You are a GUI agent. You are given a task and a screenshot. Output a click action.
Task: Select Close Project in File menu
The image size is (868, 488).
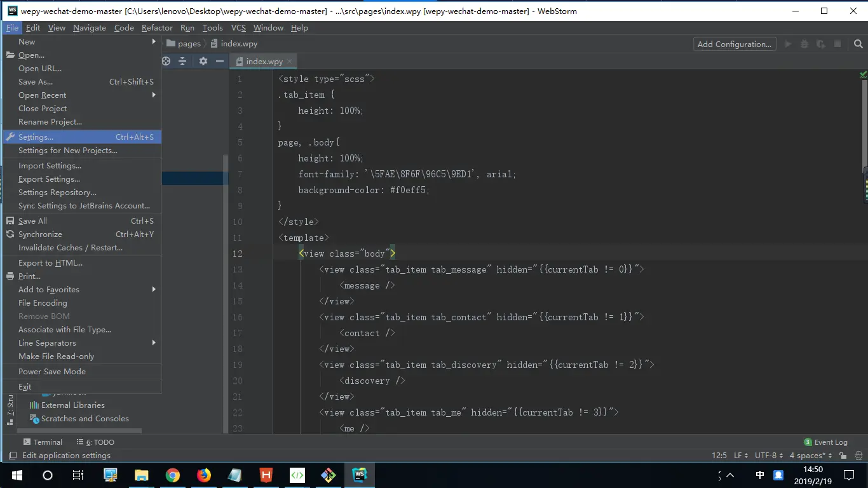point(82,109)
